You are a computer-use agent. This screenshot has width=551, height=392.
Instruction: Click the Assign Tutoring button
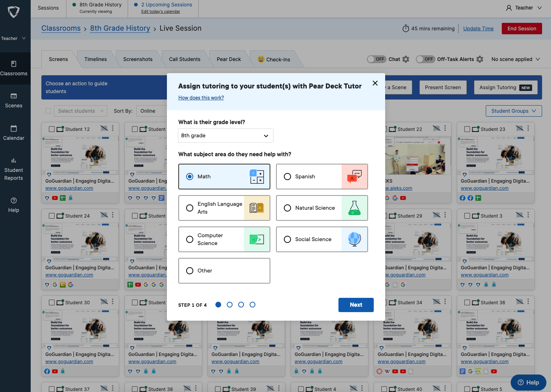pyautogui.click(x=505, y=87)
